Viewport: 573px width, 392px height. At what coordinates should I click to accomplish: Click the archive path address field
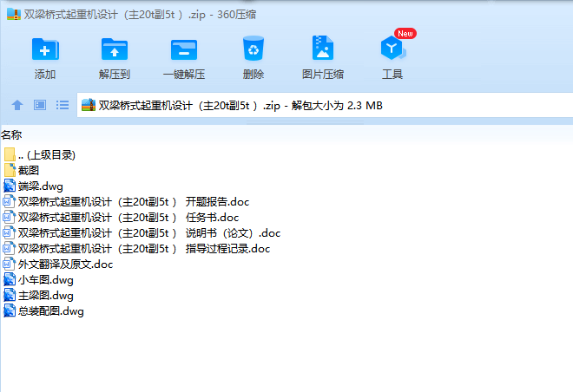(x=325, y=105)
